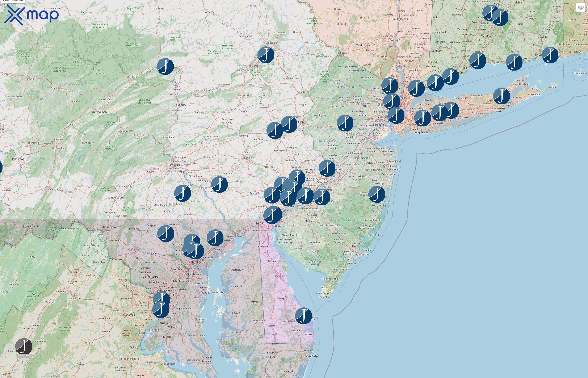The width and height of the screenshot is (588, 378).
Task: Click the State College map label
Action: pos(99,112)
